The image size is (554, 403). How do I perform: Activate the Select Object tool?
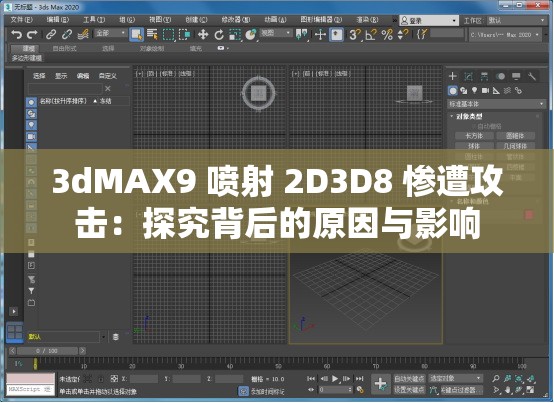pyautogui.click(x=136, y=35)
